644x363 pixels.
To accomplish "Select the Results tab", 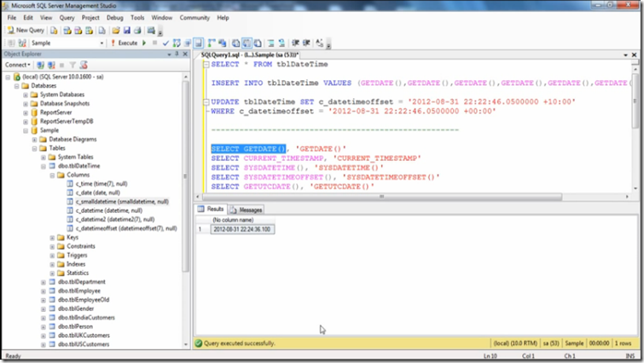I will click(211, 209).
